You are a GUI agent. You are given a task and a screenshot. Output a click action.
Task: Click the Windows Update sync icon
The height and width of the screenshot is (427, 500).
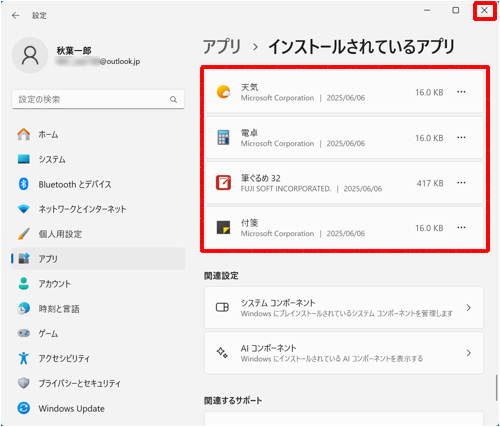24,408
